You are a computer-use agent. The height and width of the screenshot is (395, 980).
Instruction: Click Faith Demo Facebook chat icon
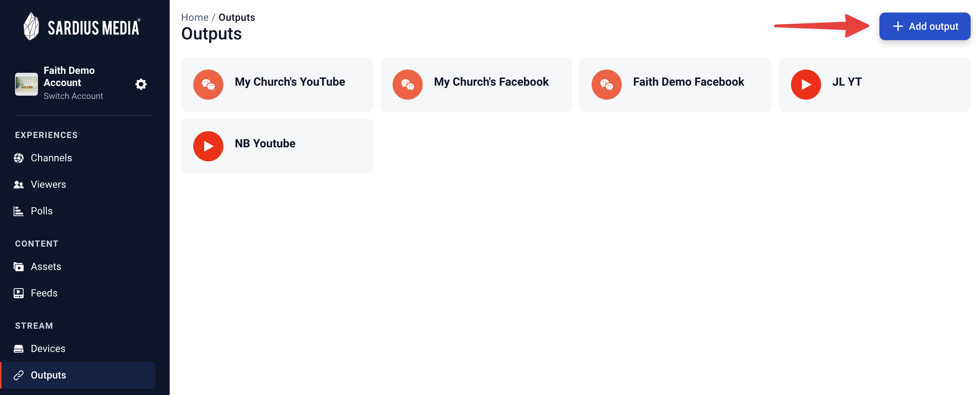click(606, 85)
